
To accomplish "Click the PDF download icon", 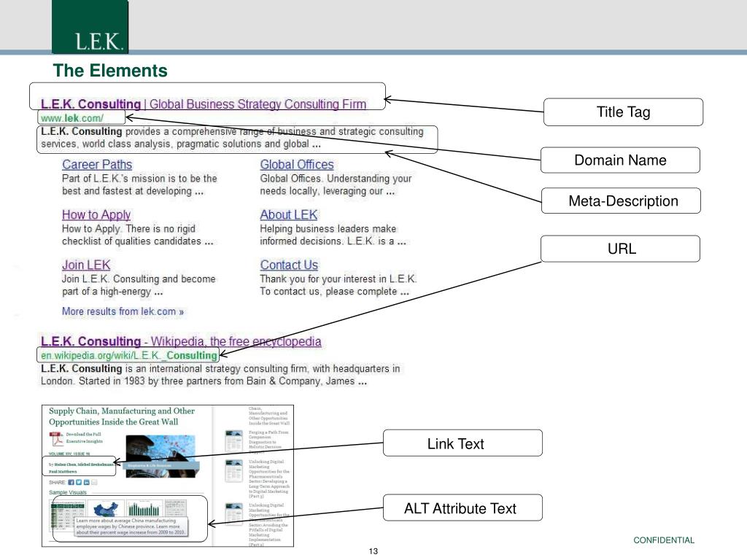I will coord(56,439).
